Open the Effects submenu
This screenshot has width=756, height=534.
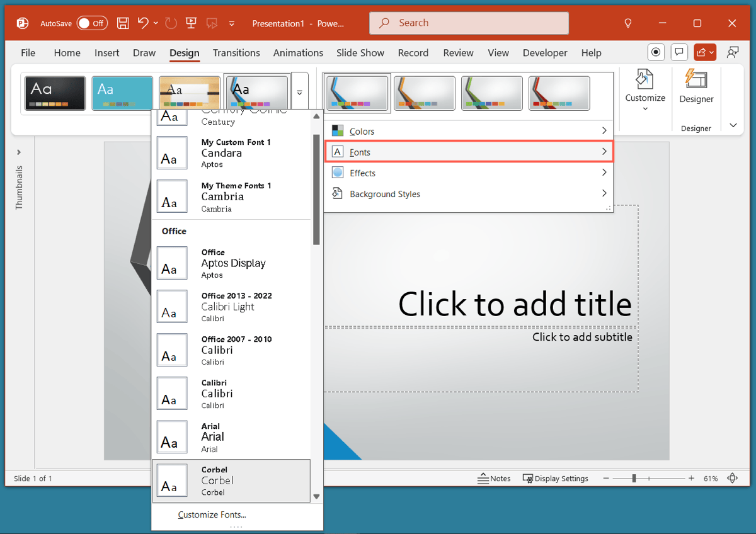click(469, 173)
